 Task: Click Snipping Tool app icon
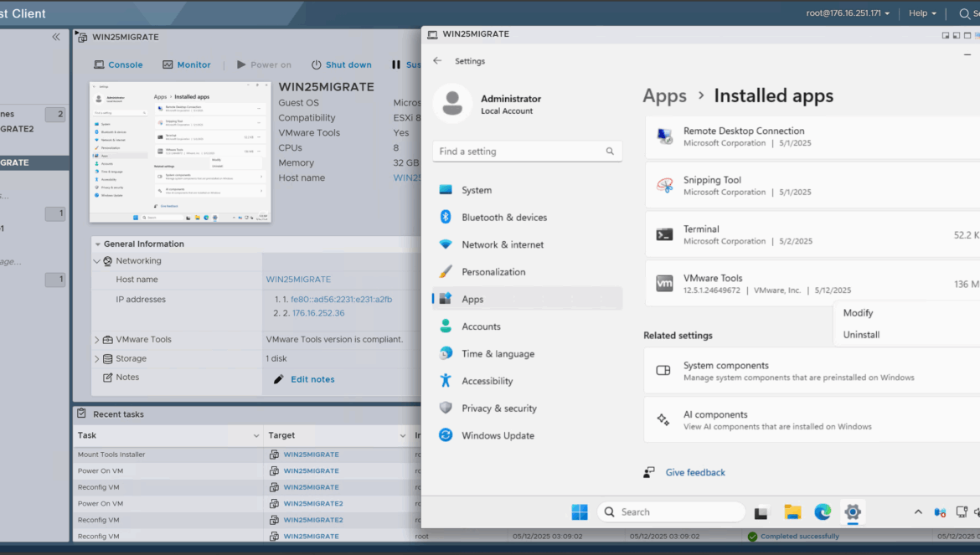coord(664,185)
